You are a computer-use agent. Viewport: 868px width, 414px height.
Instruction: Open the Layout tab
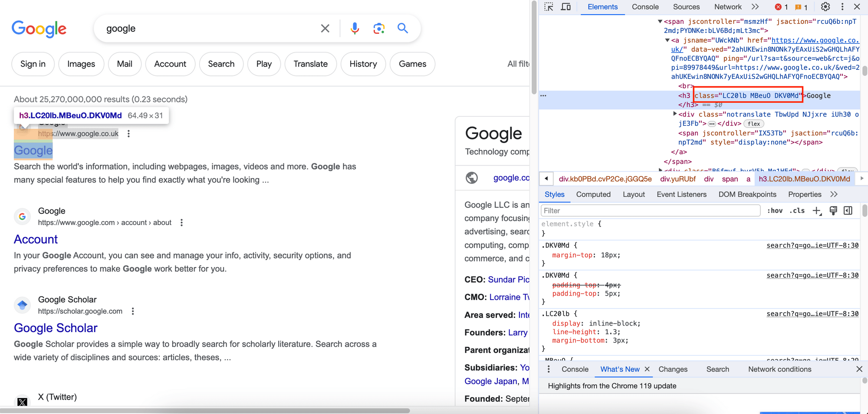pyautogui.click(x=634, y=195)
